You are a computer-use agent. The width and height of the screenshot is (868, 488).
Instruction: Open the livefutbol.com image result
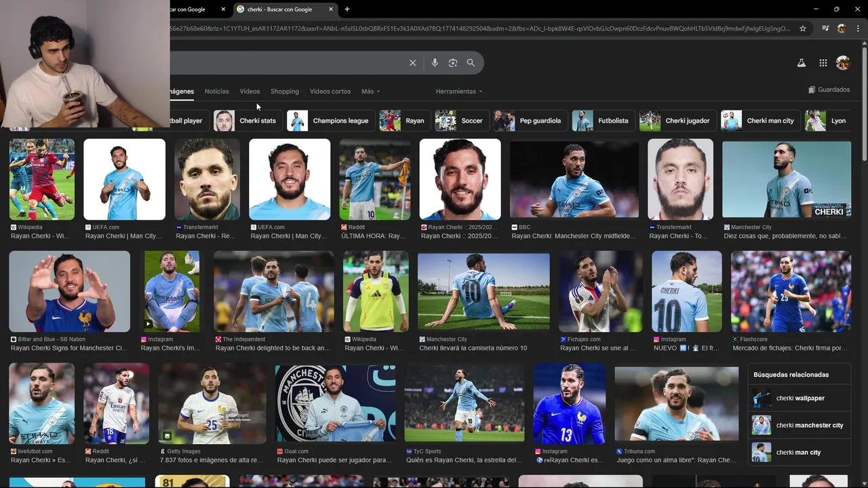(41, 403)
